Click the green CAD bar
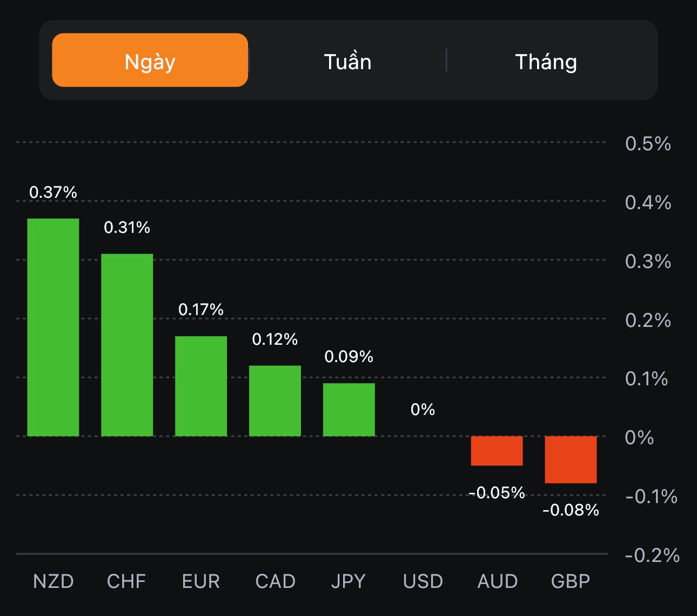 275,400
